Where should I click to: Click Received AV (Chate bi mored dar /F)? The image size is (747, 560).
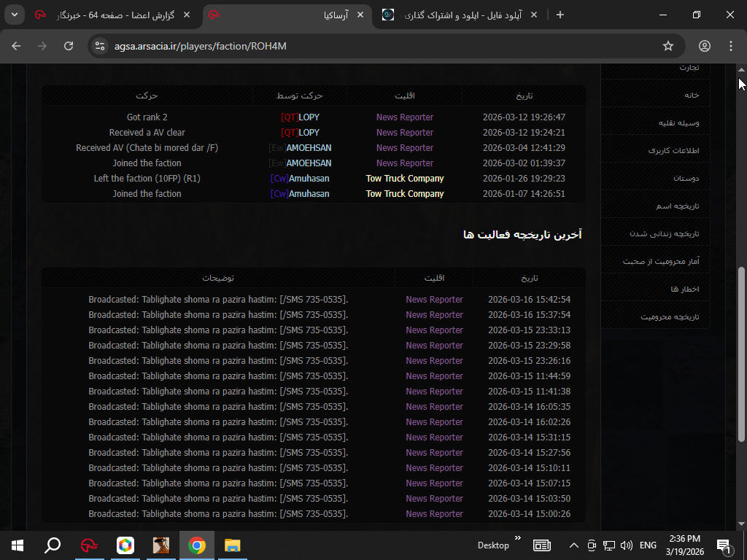click(147, 147)
